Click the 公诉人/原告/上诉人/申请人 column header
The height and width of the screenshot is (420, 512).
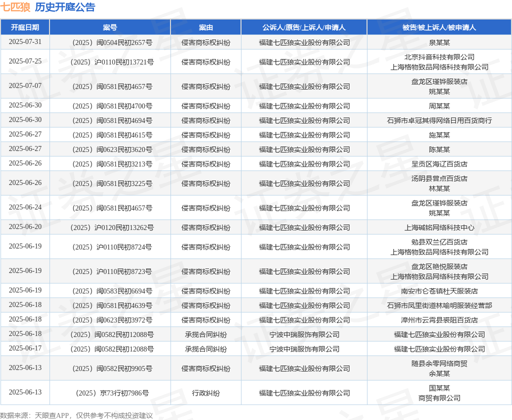pyautogui.click(x=304, y=27)
